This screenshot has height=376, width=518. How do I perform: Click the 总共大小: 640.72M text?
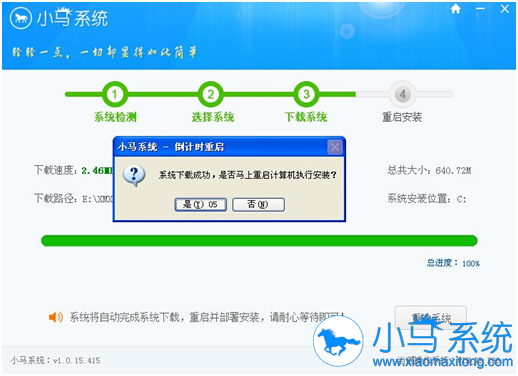pos(429,170)
